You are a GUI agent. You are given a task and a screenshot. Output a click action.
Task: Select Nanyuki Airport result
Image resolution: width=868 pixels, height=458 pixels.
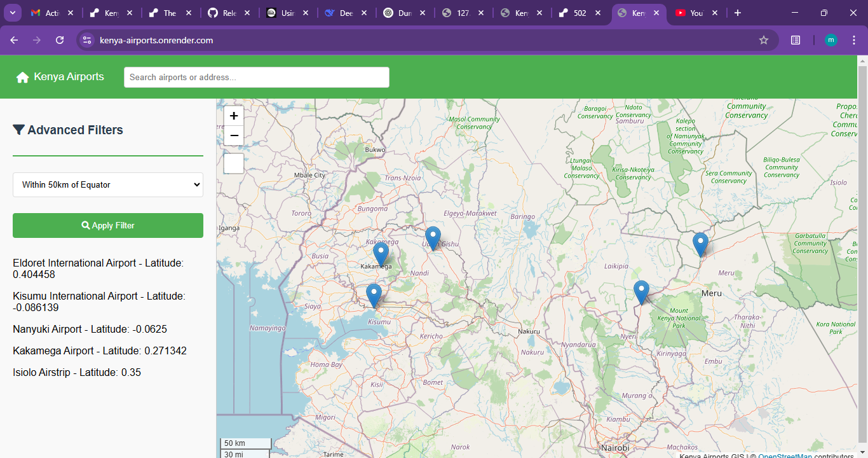click(90, 329)
